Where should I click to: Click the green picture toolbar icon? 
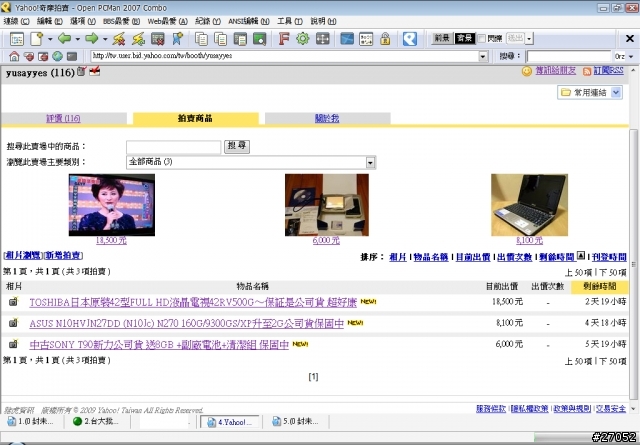[260, 39]
